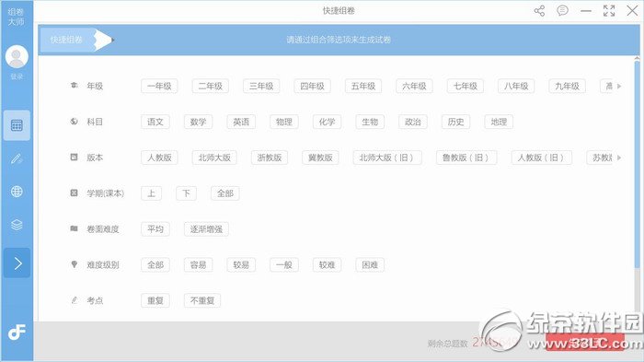The image size is (644, 362).
Task: Click the user avatar to log in
Action: point(17,56)
